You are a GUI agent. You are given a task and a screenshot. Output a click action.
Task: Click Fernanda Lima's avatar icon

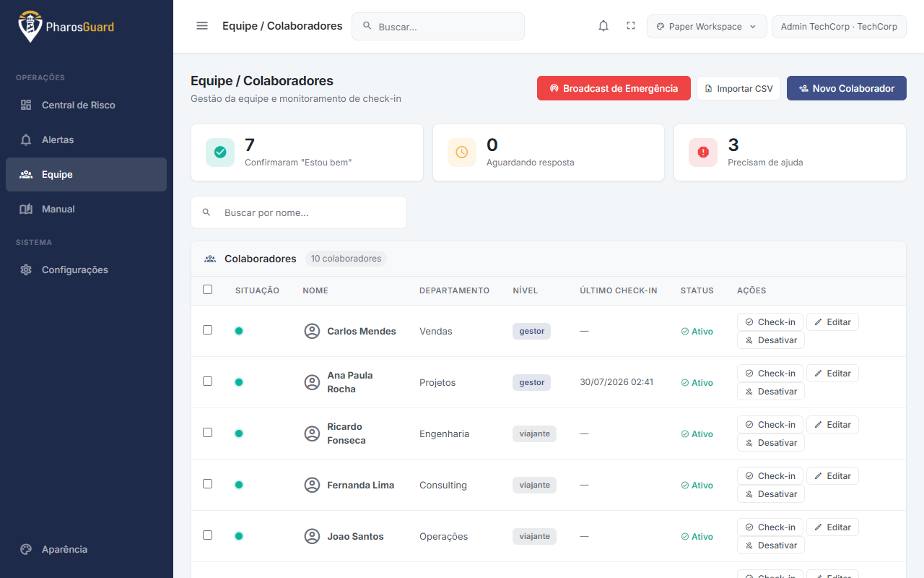click(x=312, y=485)
